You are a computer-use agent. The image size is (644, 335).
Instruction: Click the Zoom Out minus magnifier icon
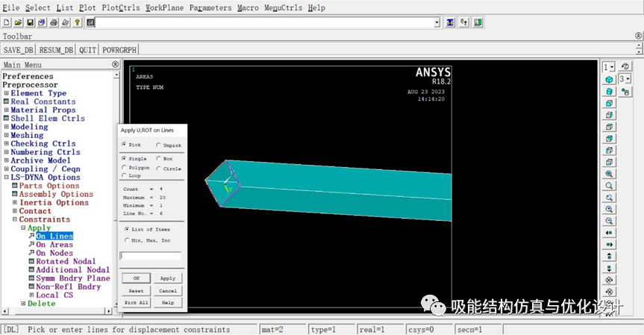point(609,221)
